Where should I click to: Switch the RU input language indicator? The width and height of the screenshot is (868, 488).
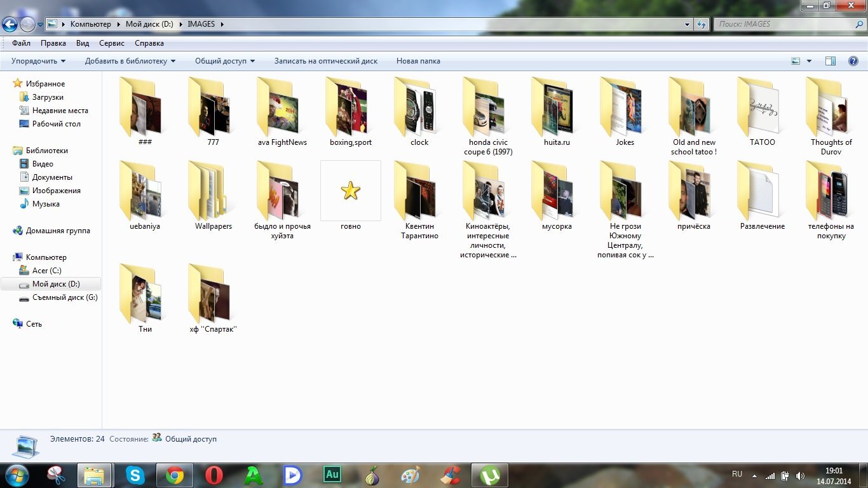coord(737,474)
